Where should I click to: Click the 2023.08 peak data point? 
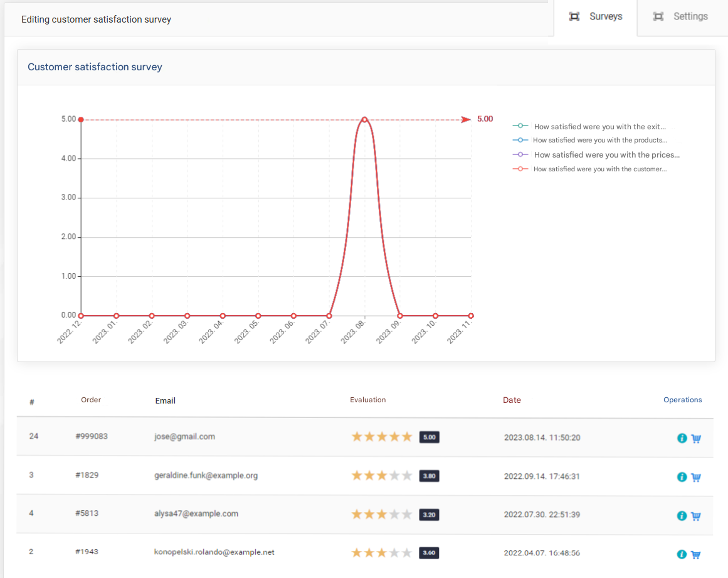(364, 119)
